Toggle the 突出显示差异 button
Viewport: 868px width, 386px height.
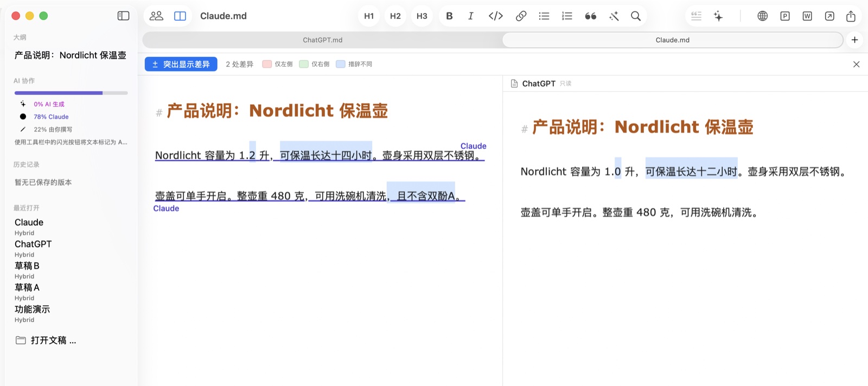[181, 64]
